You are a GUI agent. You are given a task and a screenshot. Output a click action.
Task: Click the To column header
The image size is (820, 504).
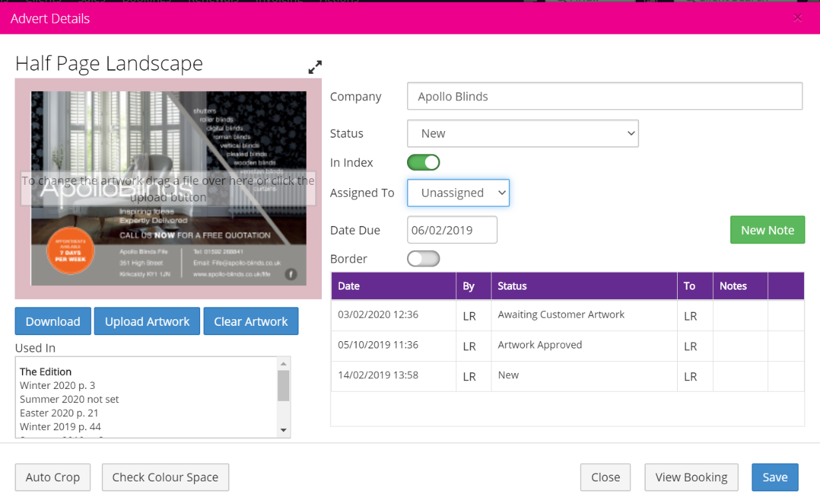pos(695,286)
